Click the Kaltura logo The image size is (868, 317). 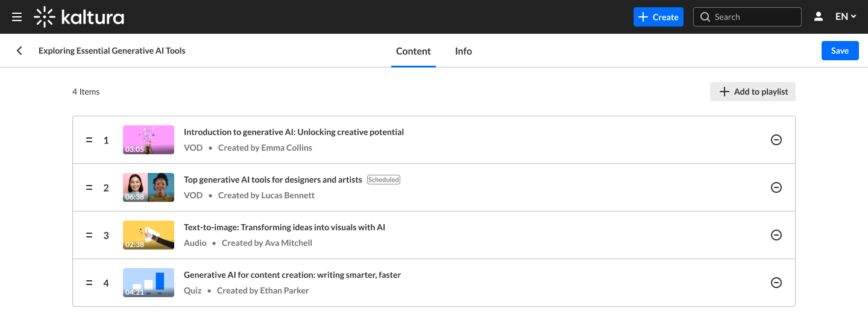(79, 17)
